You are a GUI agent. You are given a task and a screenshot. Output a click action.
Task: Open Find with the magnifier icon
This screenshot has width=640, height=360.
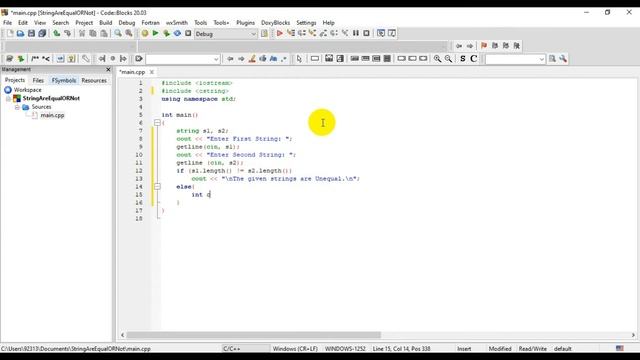(118, 33)
